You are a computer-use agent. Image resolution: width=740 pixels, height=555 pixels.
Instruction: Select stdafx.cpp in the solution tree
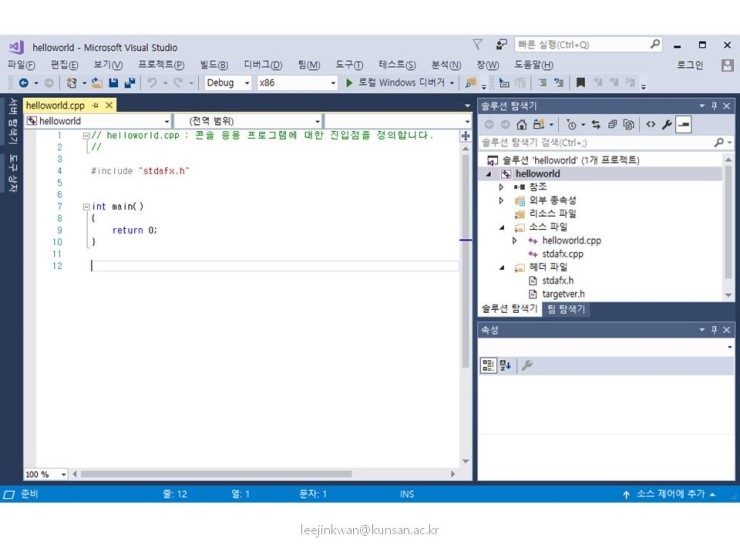tap(562, 254)
